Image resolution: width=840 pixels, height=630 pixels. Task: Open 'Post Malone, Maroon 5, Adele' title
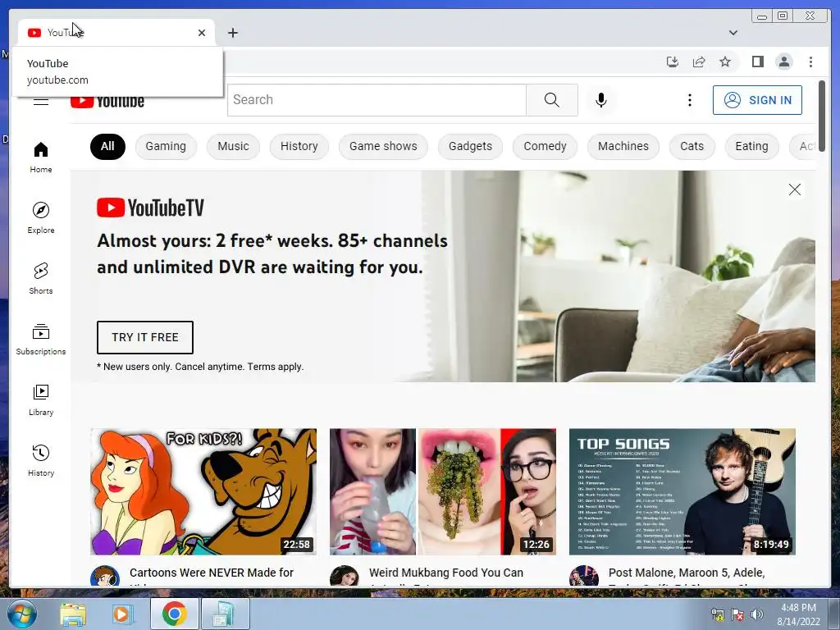tap(687, 573)
